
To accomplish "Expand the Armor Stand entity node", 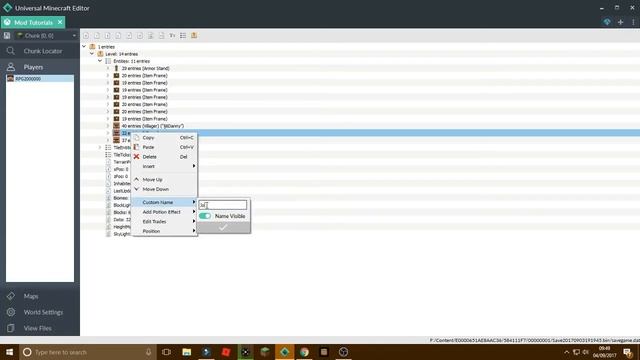I will click(108, 68).
